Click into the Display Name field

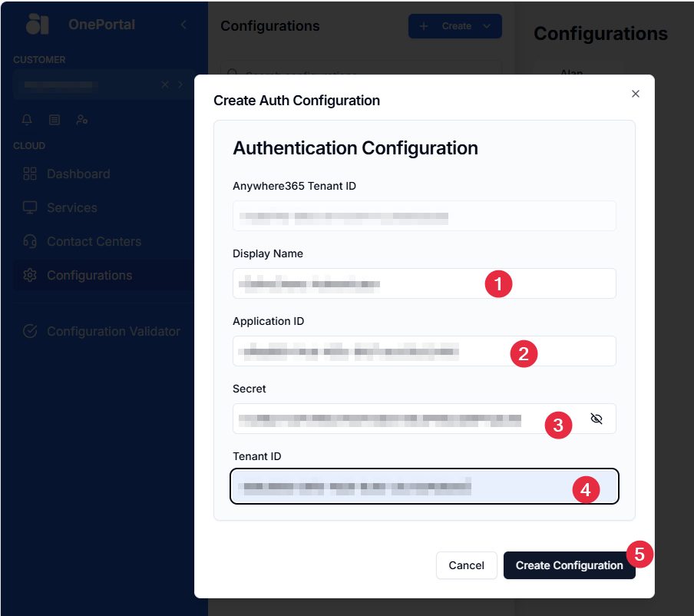click(x=425, y=283)
